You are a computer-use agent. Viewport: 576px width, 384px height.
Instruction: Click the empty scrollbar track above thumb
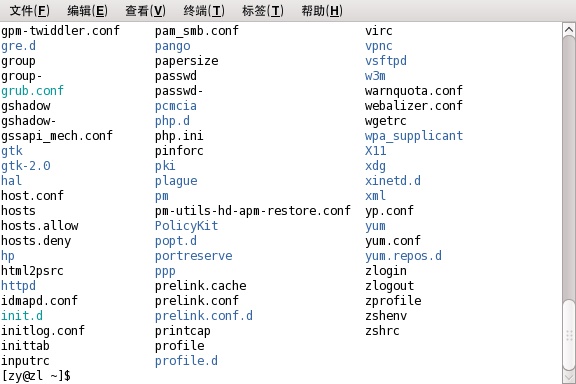569,167
